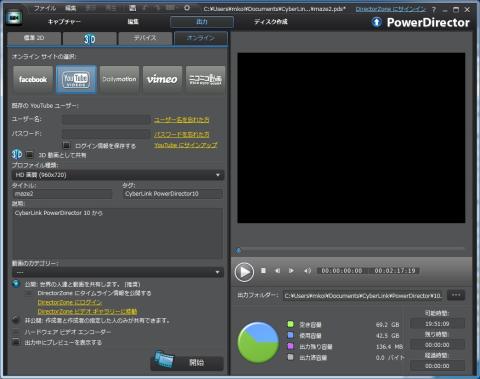Select the YouTube upload site

76,79
